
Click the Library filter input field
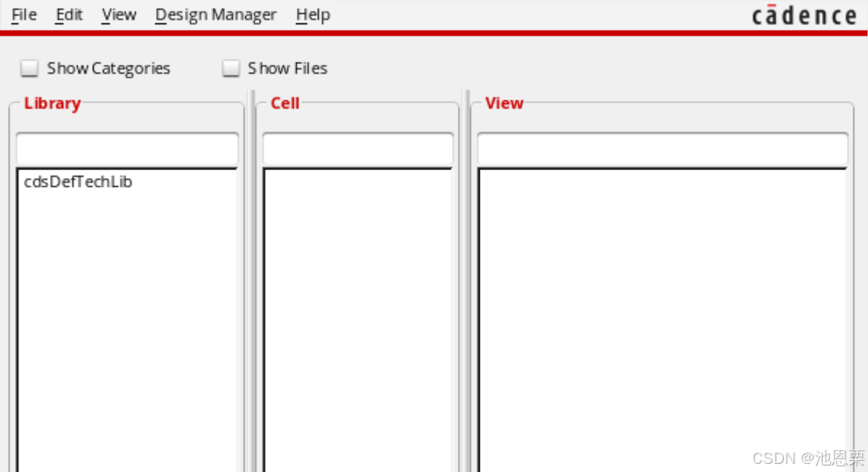[127, 148]
